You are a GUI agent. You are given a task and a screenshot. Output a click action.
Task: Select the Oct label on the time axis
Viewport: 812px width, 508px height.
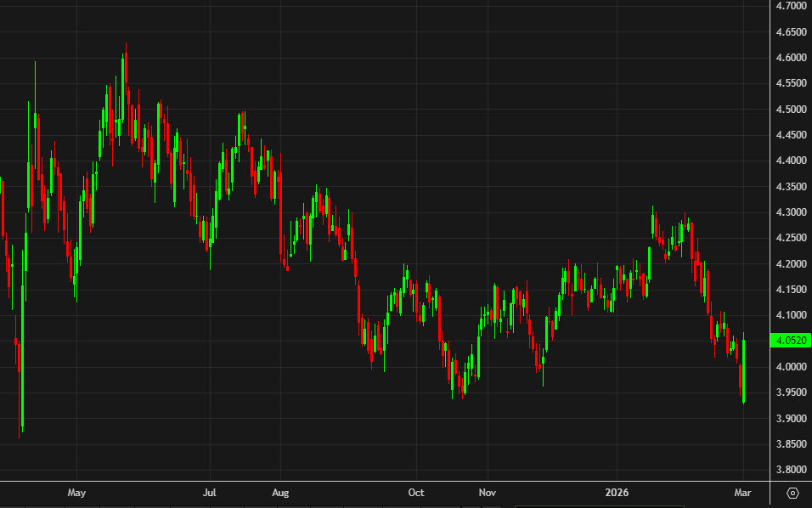tap(416, 492)
